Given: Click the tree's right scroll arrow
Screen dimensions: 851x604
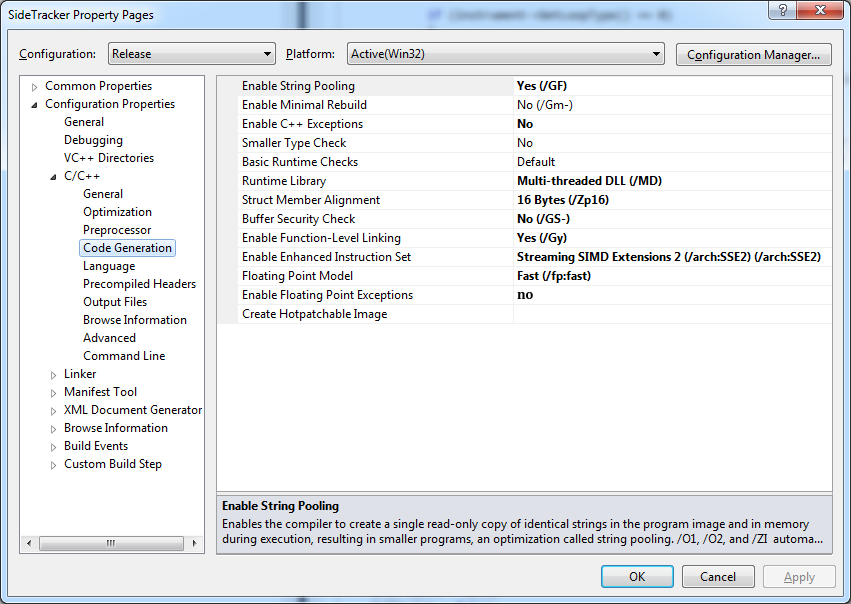Looking at the screenshot, I should point(194,543).
